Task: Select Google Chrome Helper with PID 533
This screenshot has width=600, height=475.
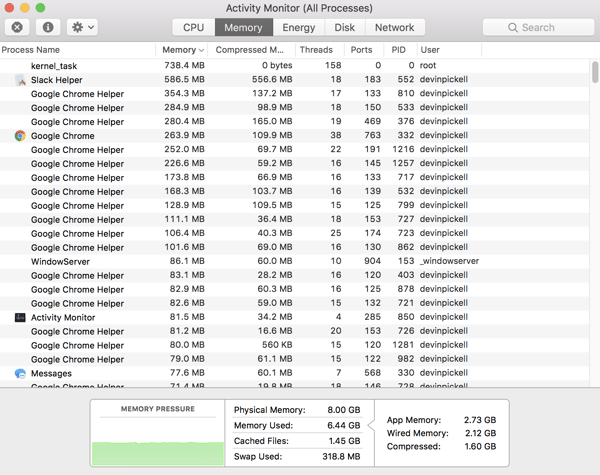Action: [x=294, y=108]
